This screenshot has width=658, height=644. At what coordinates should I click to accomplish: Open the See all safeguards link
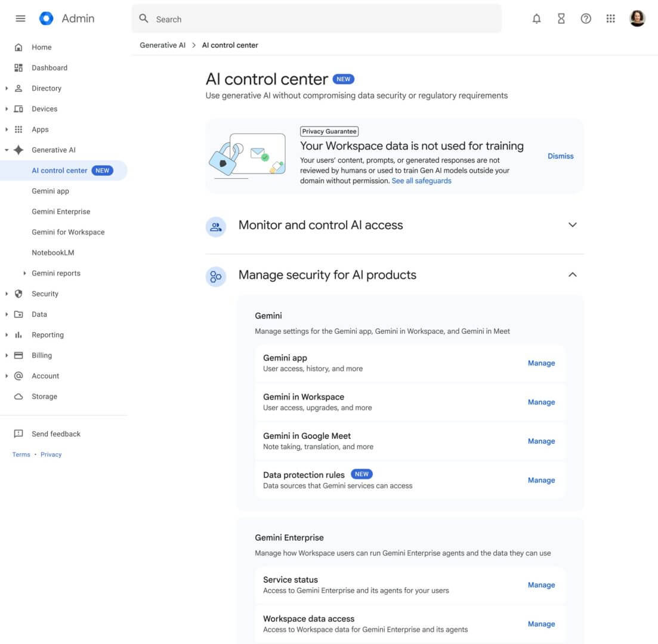(421, 181)
